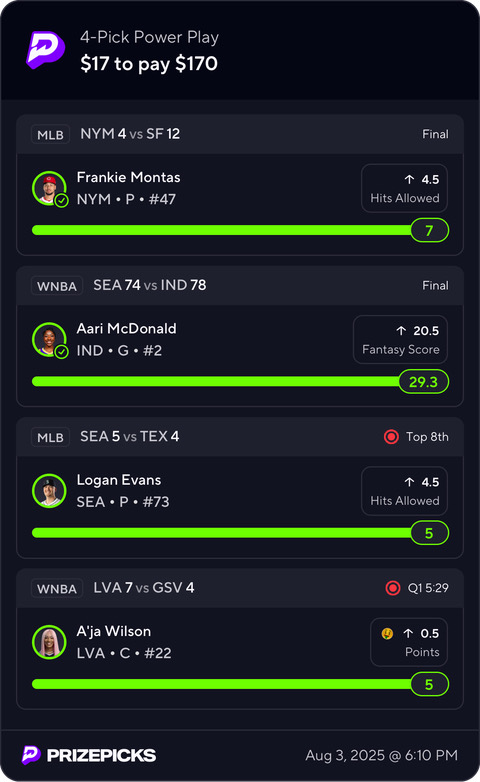Click the $17 to pay $170 heading
480x782 pixels.
point(149,64)
